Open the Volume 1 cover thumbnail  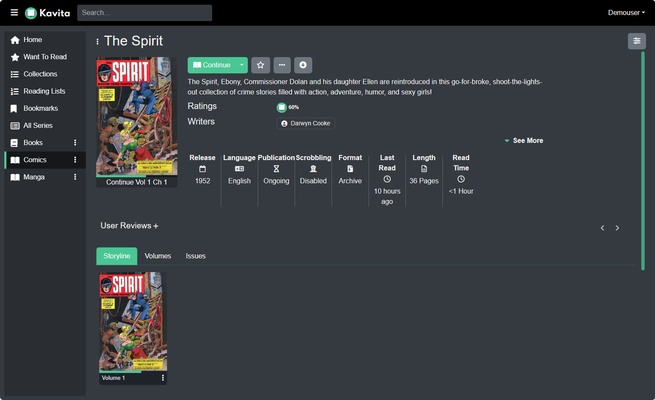point(133,322)
